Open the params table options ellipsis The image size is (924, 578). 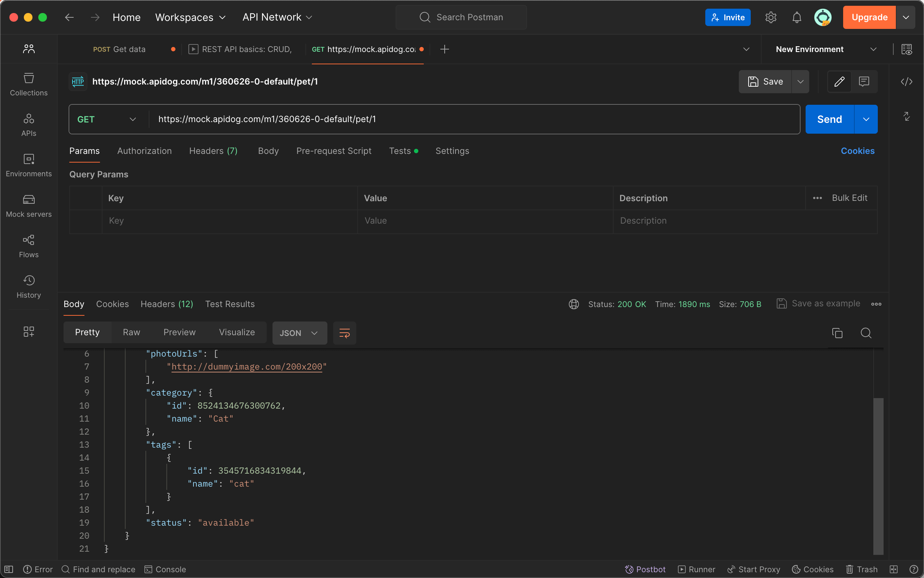[818, 198]
